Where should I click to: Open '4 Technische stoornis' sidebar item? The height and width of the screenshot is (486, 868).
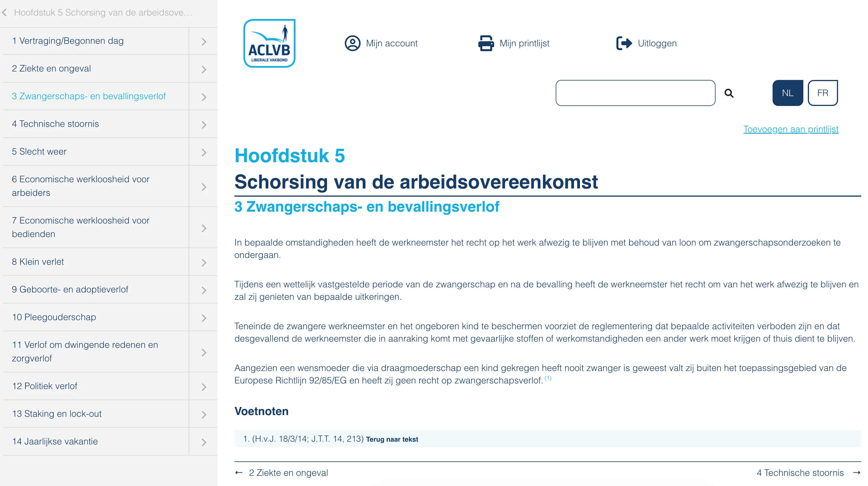coord(96,124)
